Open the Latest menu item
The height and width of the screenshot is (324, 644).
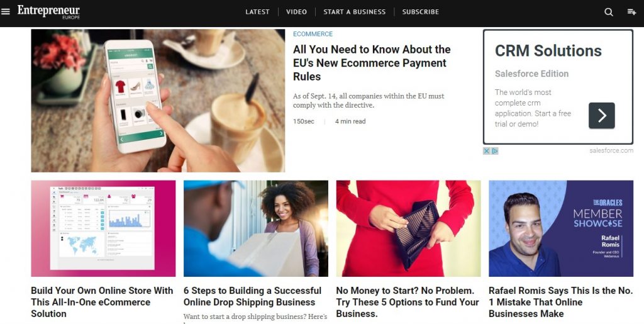click(257, 12)
